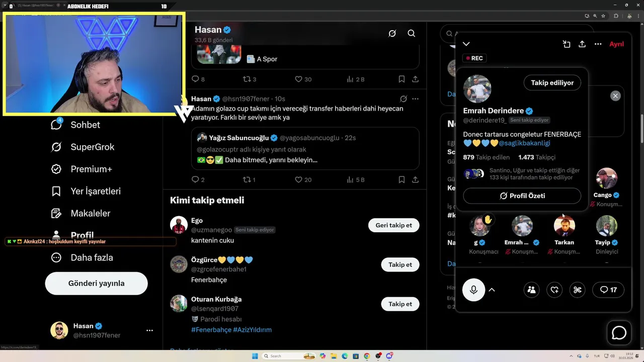Click Takip et for Özgürce
This screenshot has height=362, width=644.
pos(400,264)
